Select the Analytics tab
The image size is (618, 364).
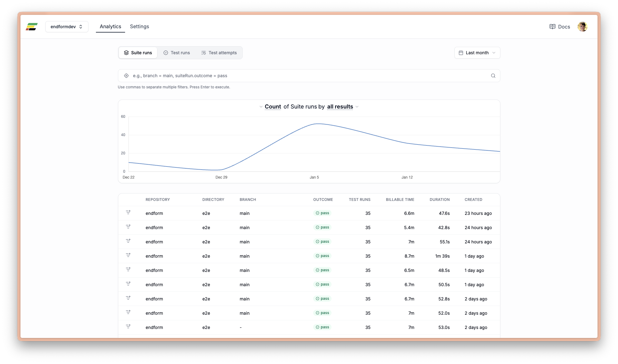point(110,26)
